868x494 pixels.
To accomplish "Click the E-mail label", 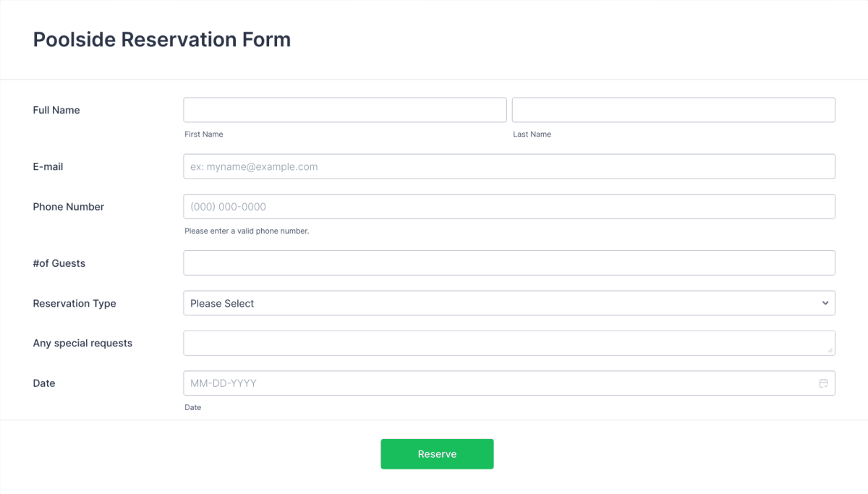I will [x=47, y=166].
